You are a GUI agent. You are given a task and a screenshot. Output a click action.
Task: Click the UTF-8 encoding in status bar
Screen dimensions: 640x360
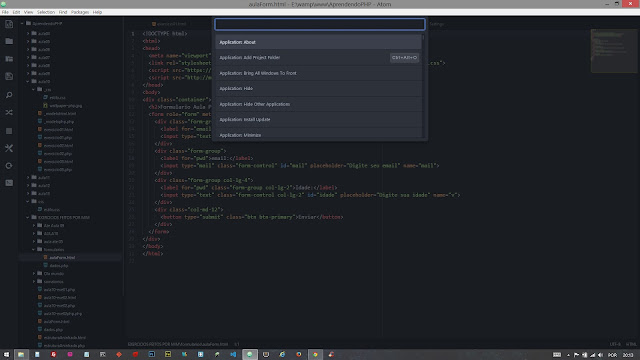pos(615,344)
